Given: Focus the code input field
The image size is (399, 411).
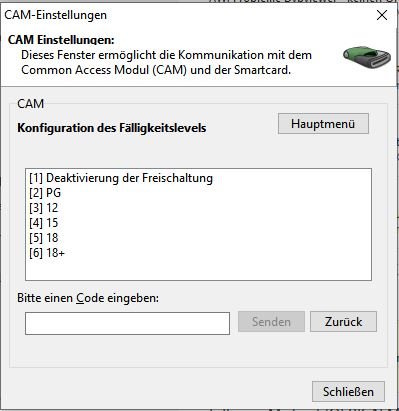Looking at the screenshot, I should (x=127, y=323).
